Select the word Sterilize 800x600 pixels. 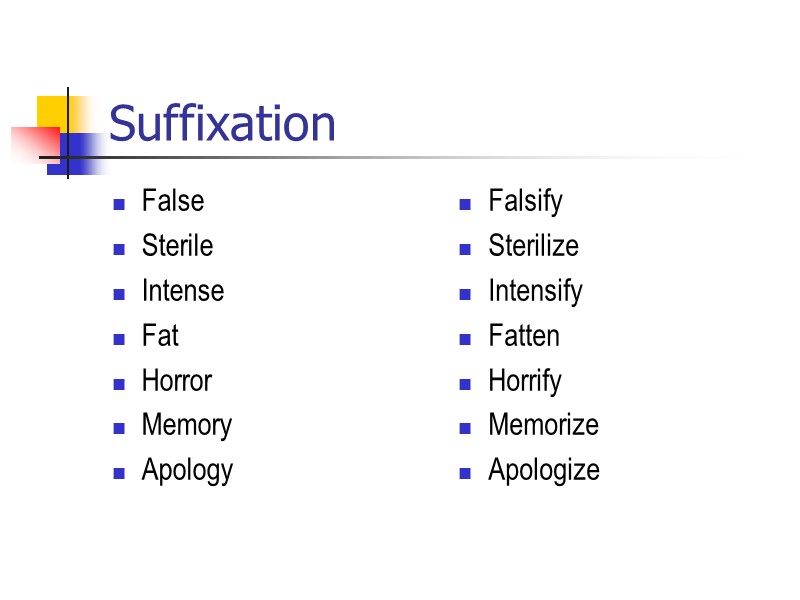[533, 246]
